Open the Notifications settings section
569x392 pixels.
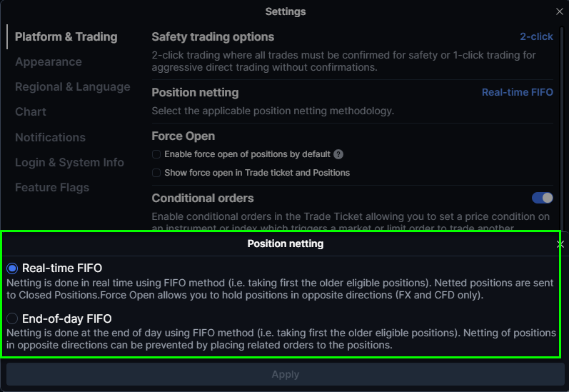pyautogui.click(x=50, y=137)
